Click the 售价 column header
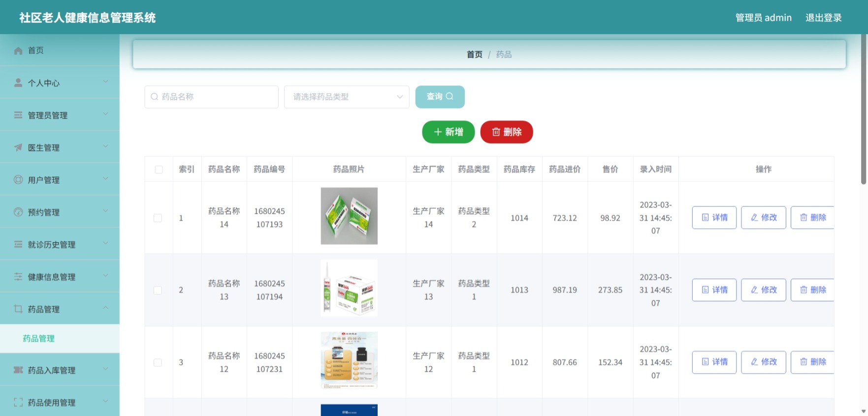This screenshot has width=868, height=416. 610,169
